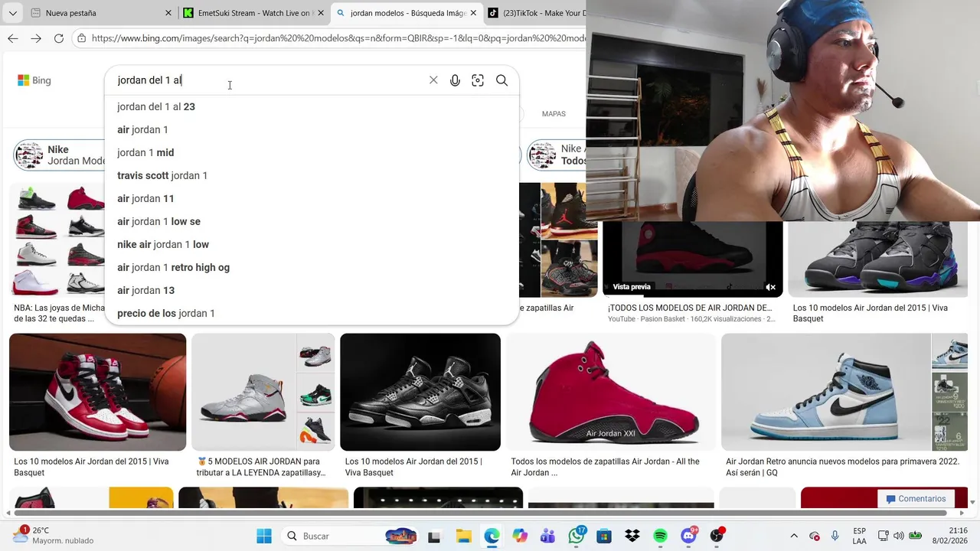
Task: Close the EmetSuki Stream tab
Action: point(321,13)
